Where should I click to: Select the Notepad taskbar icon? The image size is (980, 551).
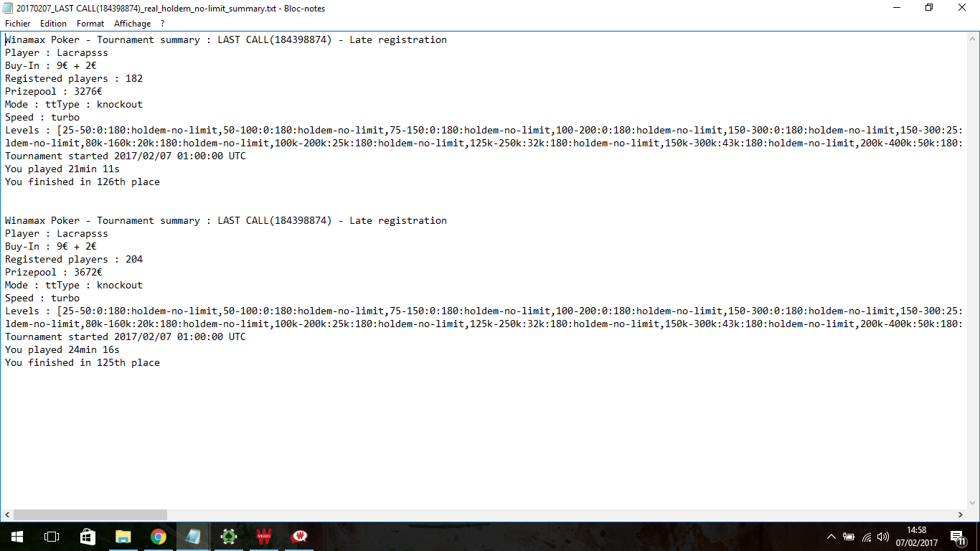pyautogui.click(x=193, y=537)
